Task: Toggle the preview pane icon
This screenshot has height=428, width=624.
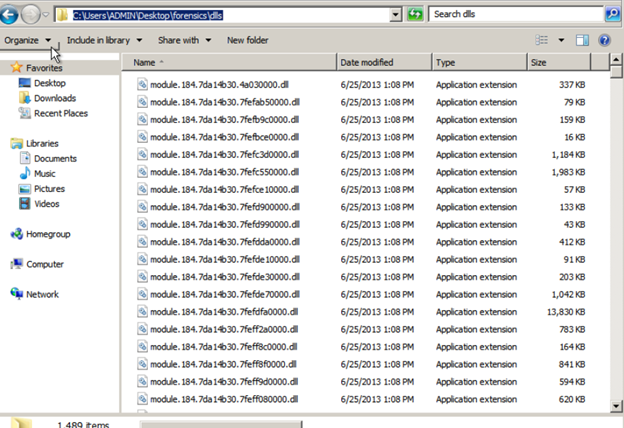Action: click(581, 40)
